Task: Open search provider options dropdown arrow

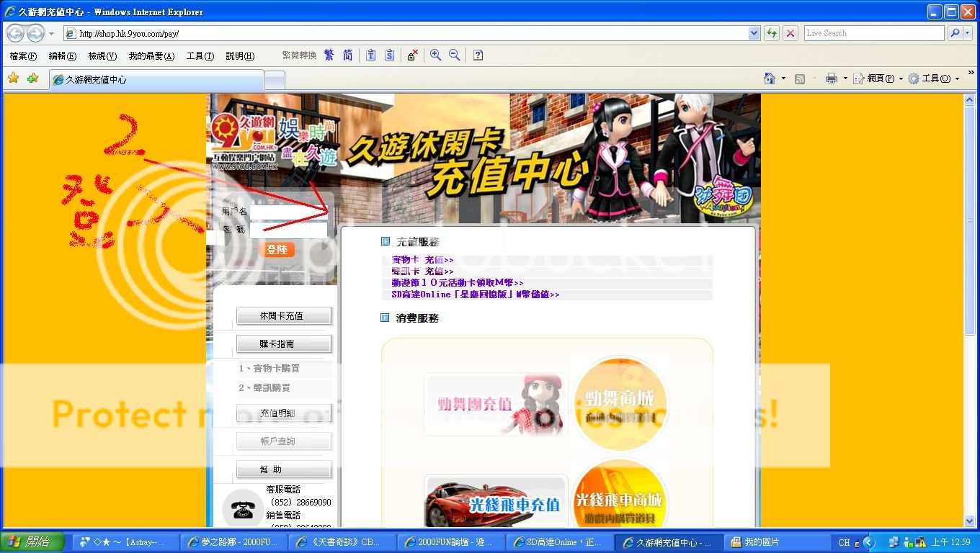Action: pos(967,33)
